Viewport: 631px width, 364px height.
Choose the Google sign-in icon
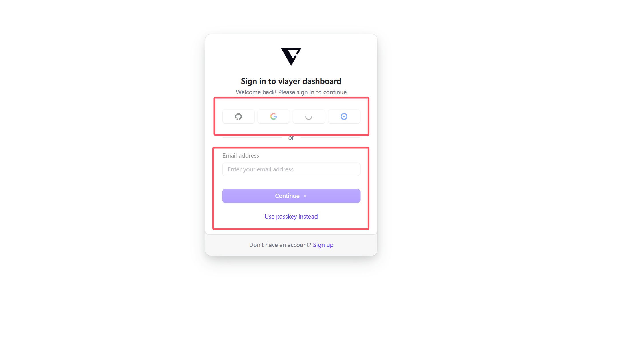(x=274, y=116)
